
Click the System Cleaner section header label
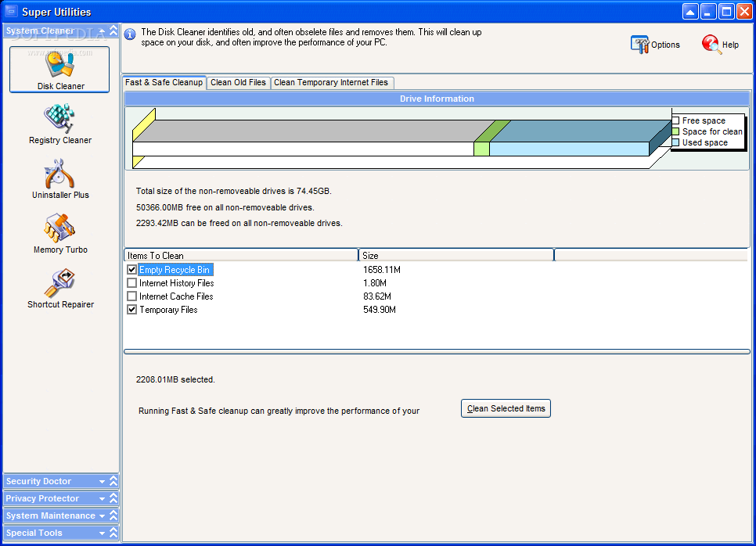pos(40,31)
